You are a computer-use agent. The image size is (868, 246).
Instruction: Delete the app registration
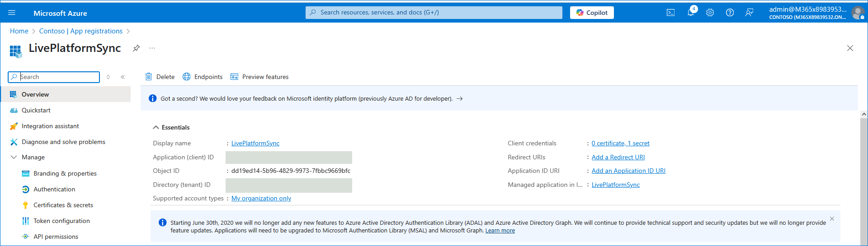point(160,77)
